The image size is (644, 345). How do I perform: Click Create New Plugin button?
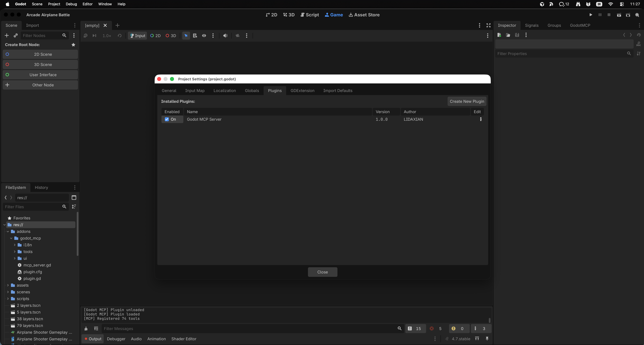(x=467, y=101)
